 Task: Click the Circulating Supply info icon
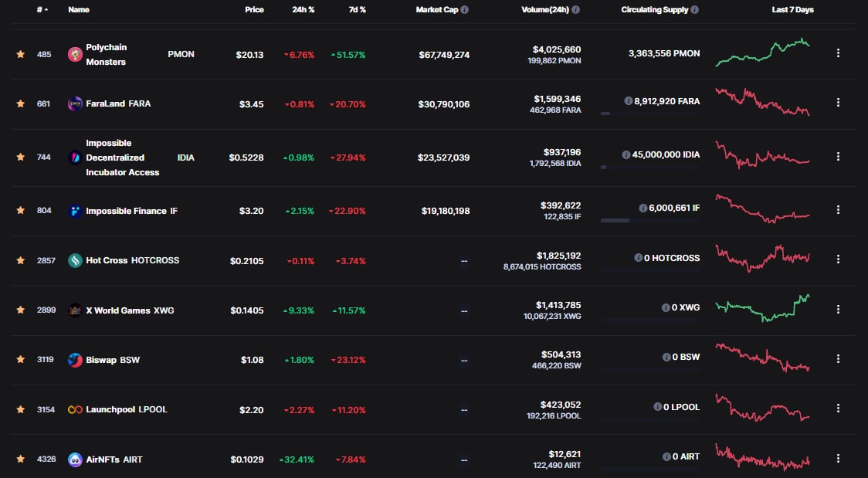click(695, 10)
